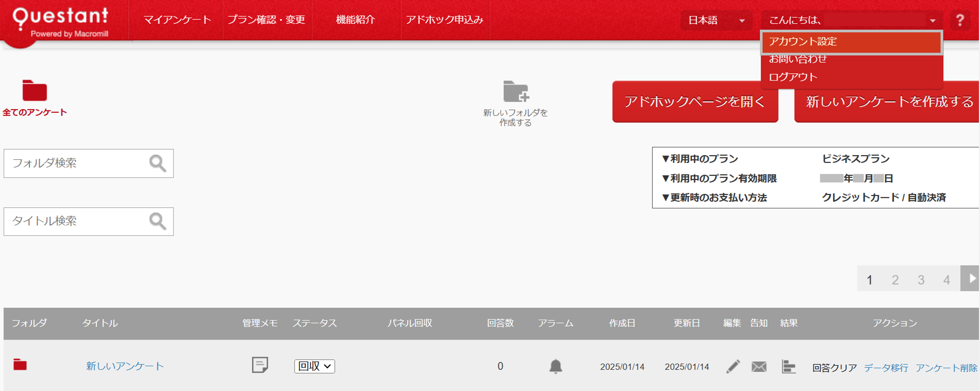Click the 全てのアンケート label
Image resolution: width=980 pixels, height=391 pixels.
click(x=35, y=112)
